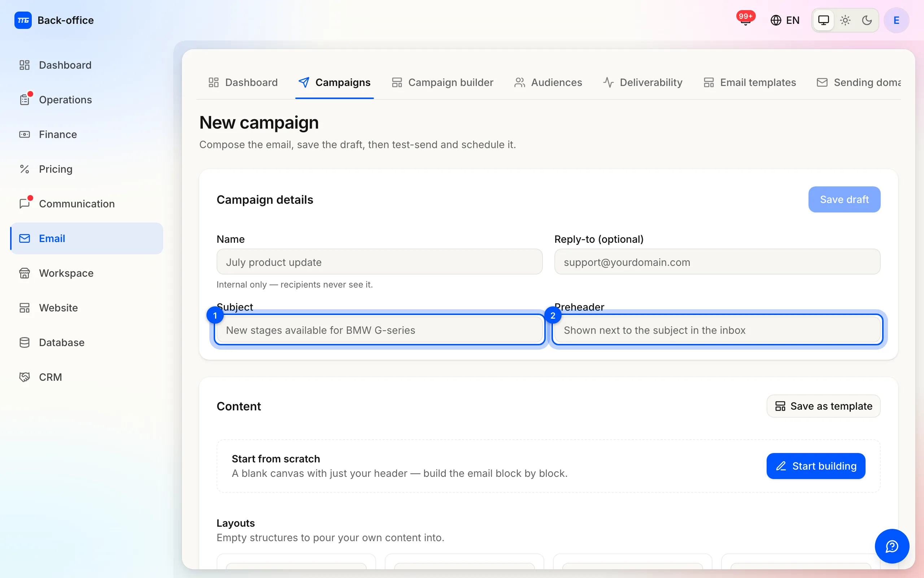Open Pricing section label
This screenshot has height=578, width=924.
point(56,169)
